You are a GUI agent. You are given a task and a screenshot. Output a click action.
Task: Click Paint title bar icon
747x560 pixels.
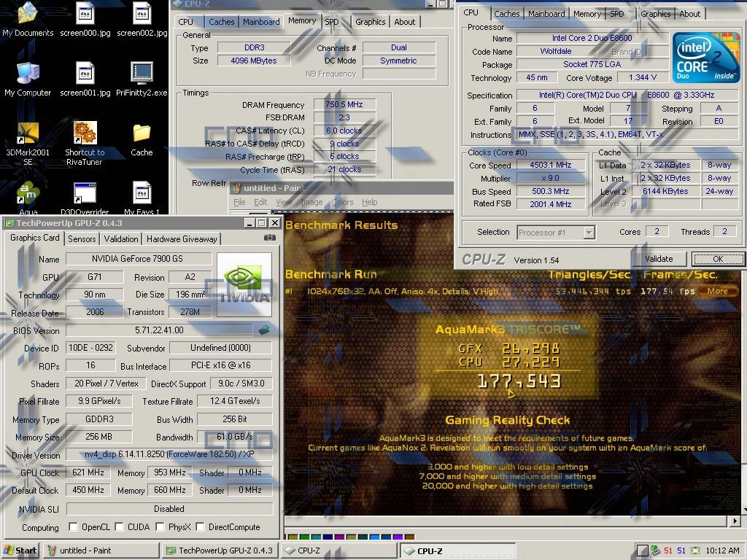coord(237,187)
